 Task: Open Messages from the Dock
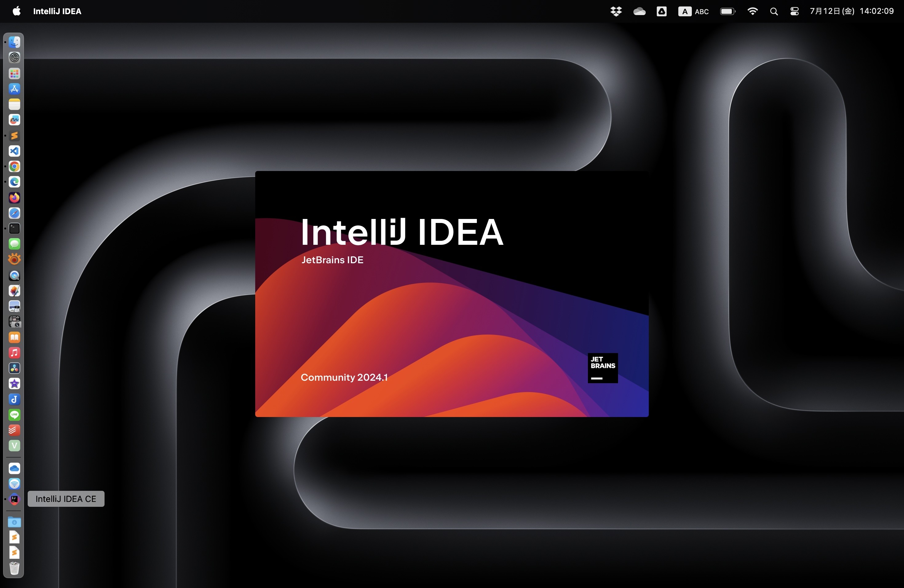[14, 244]
